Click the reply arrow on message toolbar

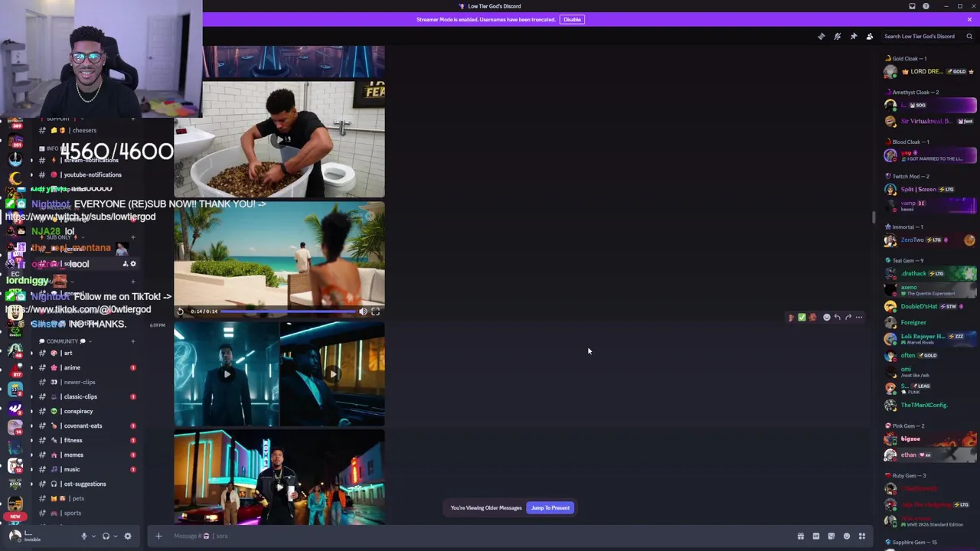pyautogui.click(x=838, y=317)
